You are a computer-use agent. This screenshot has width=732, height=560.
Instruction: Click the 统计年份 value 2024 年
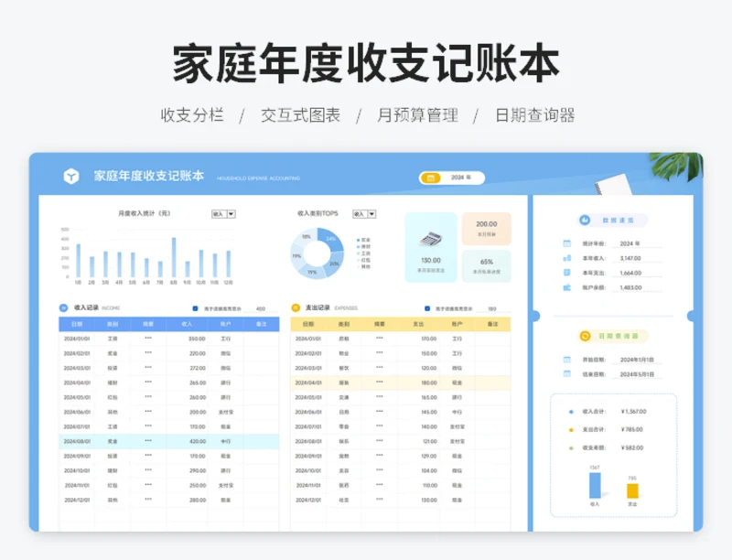pos(630,243)
